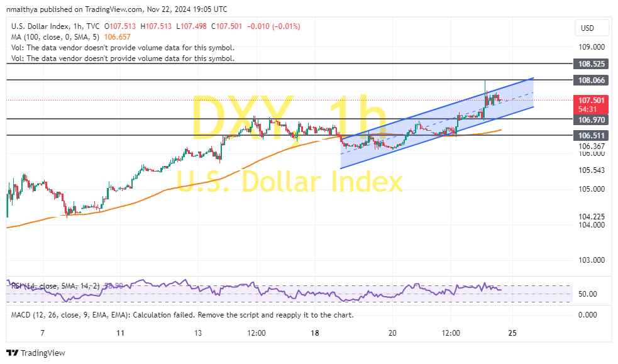The image size is (618, 364).
Task: Click the change value −0.010 (−0.01%)
Action: click(273, 26)
